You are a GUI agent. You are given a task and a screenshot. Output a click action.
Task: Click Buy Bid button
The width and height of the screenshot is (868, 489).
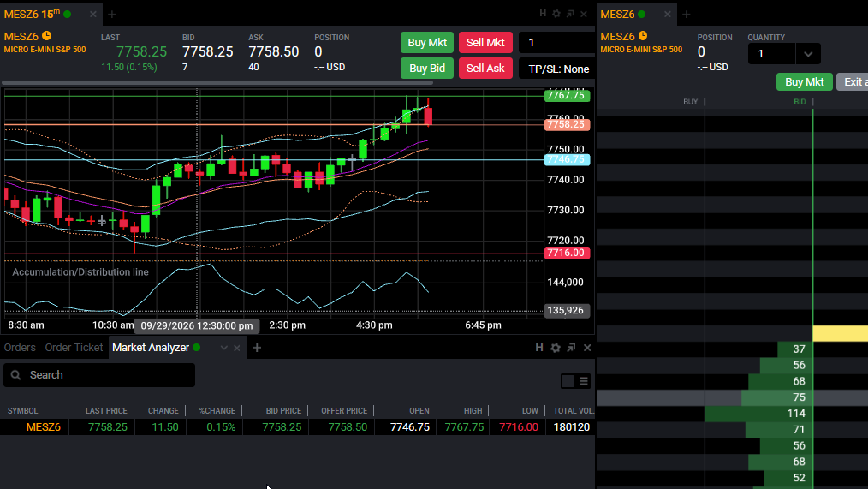pyautogui.click(x=427, y=69)
